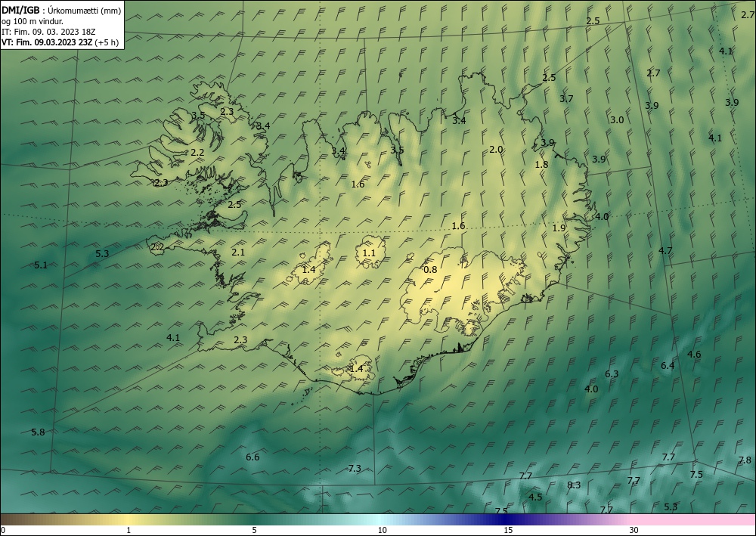The height and width of the screenshot is (536, 756).
Task: Click the 6.4 value in the southeast sea
Action: click(x=668, y=366)
